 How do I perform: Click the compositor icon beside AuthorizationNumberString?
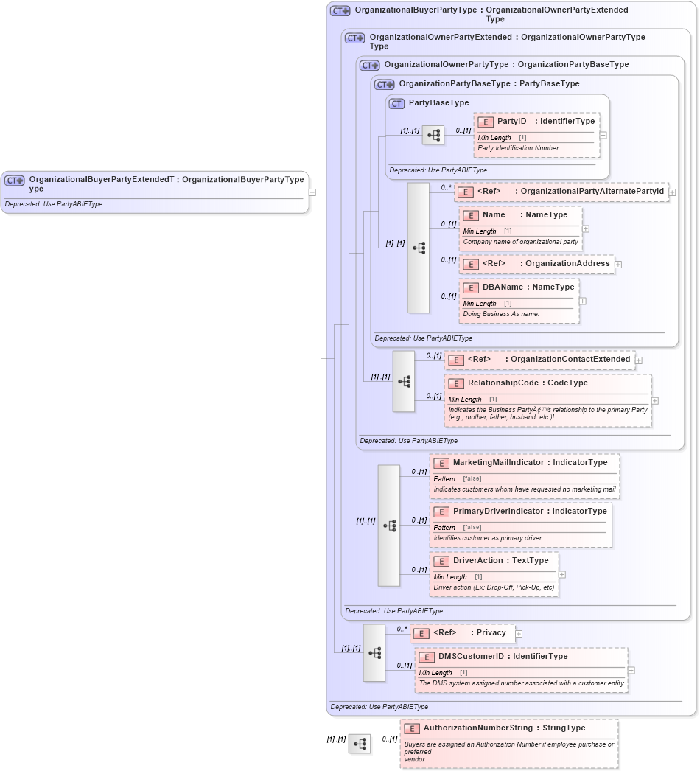[x=360, y=744]
